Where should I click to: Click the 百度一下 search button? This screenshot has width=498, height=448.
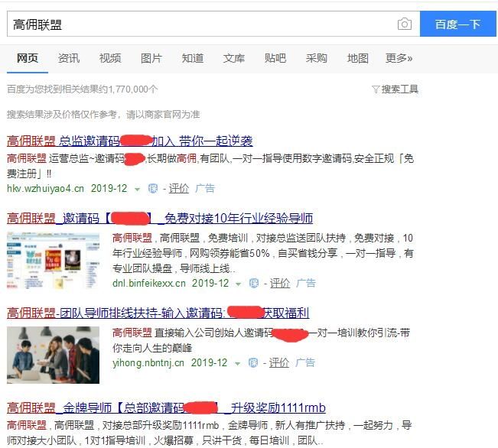pos(458,24)
